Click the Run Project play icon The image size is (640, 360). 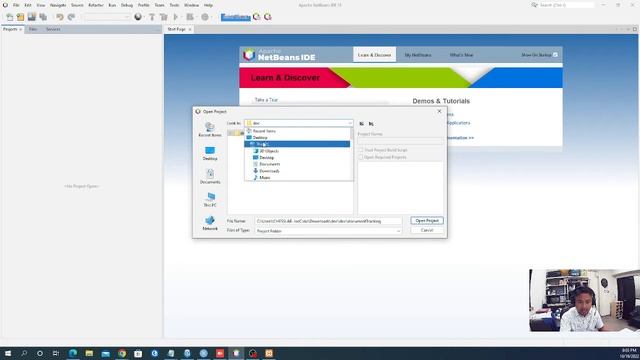[x=176, y=17]
